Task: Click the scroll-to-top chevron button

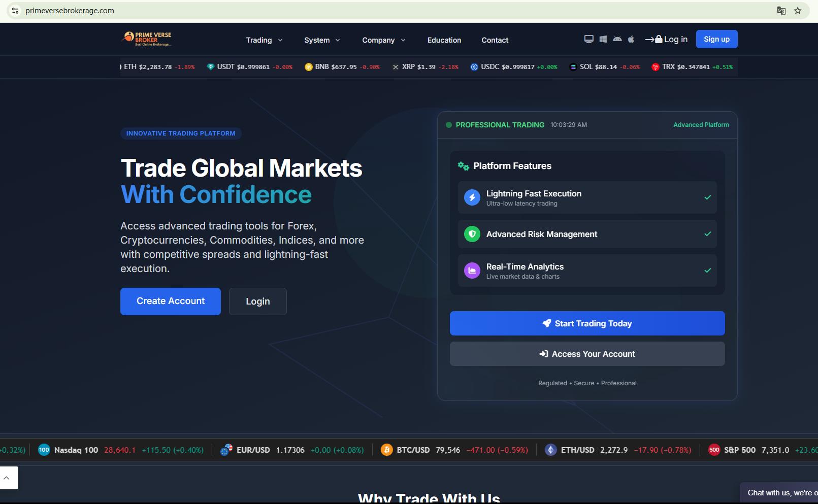Action: pos(7,478)
